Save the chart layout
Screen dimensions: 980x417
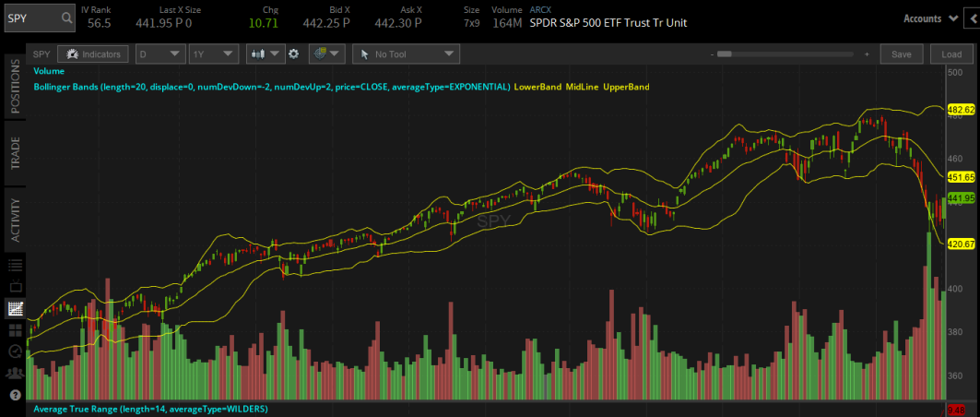[x=902, y=54]
